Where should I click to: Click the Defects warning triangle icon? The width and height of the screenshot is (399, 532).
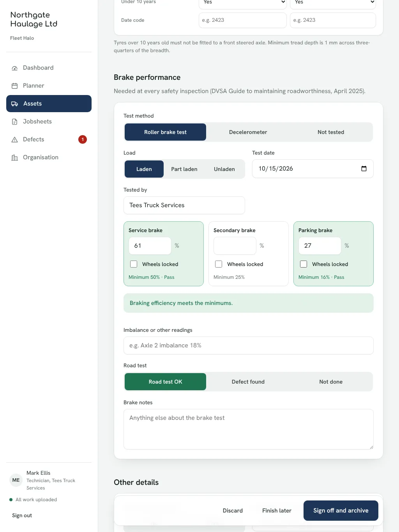[15, 140]
